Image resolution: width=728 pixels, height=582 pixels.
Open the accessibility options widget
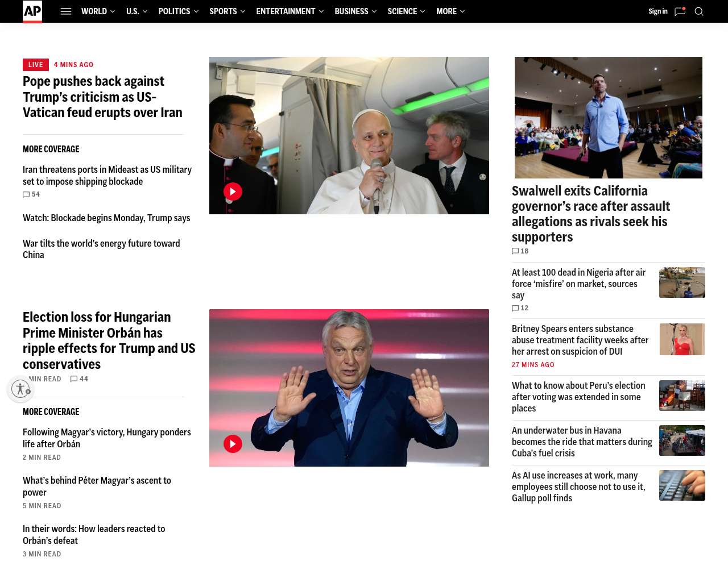click(x=21, y=389)
